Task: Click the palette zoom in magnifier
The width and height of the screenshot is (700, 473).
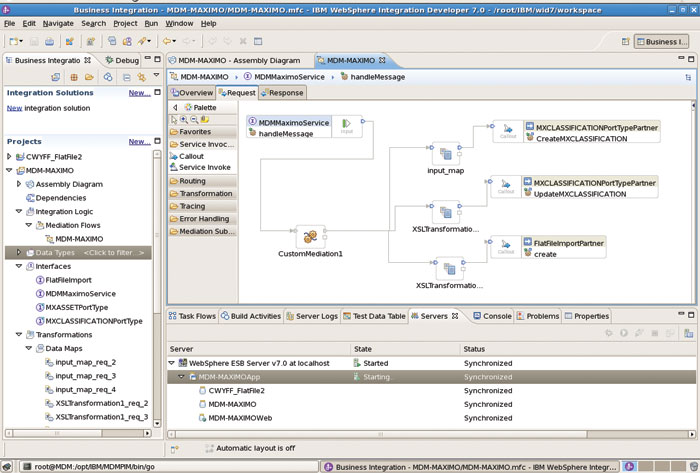Action: [184, 120]
